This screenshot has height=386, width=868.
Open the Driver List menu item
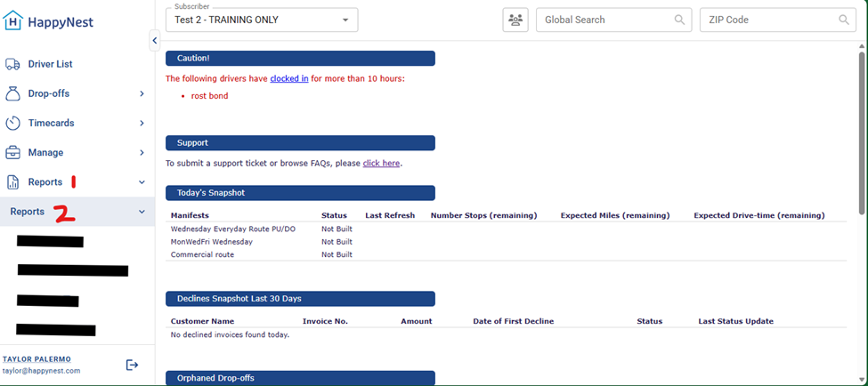(50, 64)
